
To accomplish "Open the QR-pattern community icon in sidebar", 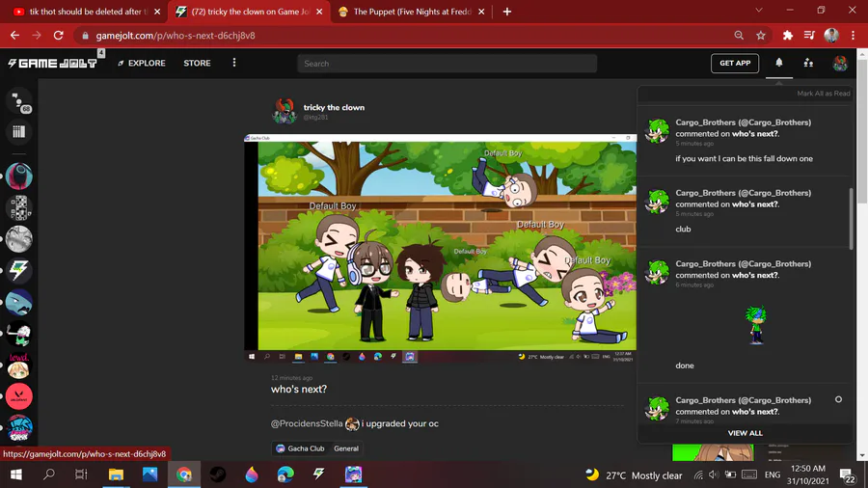I will pyautogui.click(x=19, y=208).
